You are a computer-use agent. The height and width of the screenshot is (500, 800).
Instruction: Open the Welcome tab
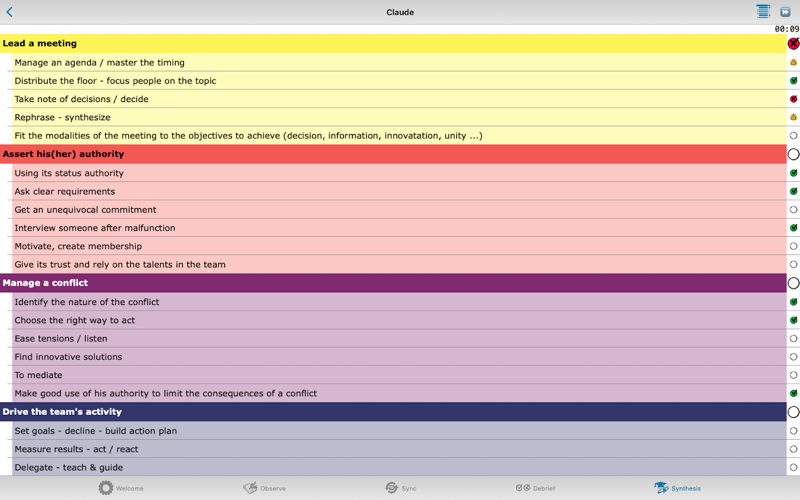click(121, 488)
